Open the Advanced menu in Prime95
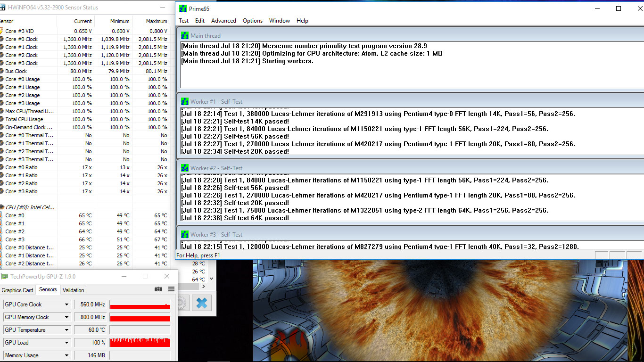 223,21
